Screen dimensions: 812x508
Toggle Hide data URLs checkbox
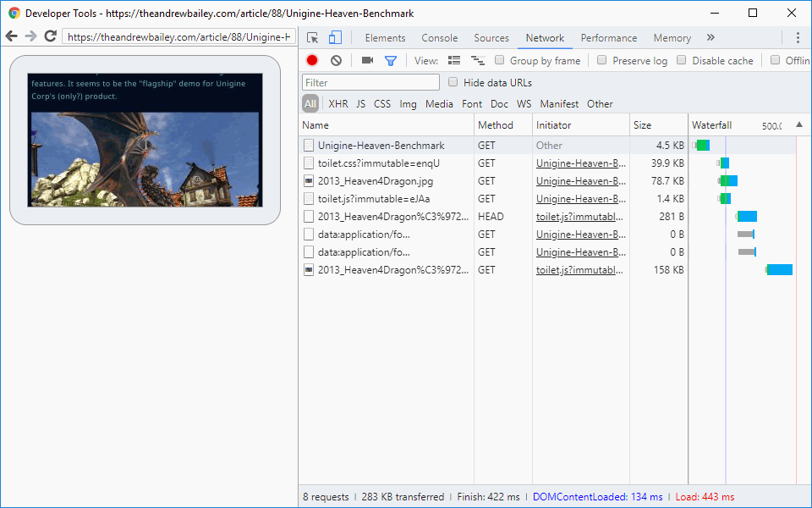tap(453, 82)
